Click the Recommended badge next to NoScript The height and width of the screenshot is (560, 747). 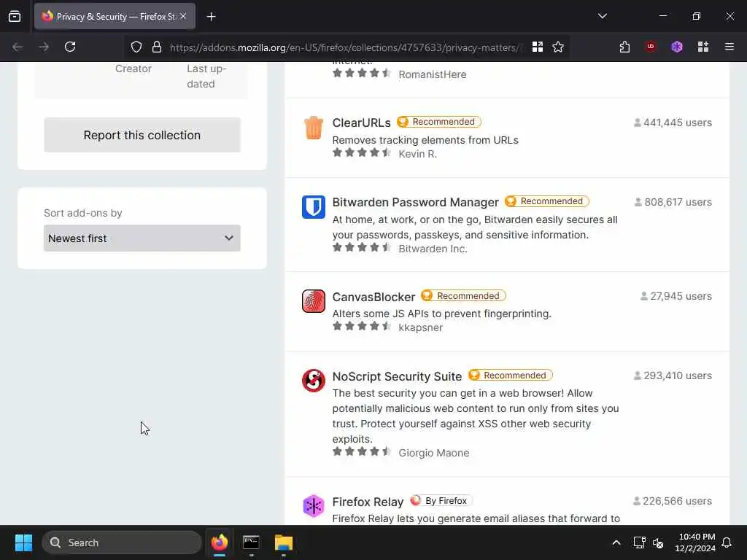pyautogui.click(x=510, y=376)
